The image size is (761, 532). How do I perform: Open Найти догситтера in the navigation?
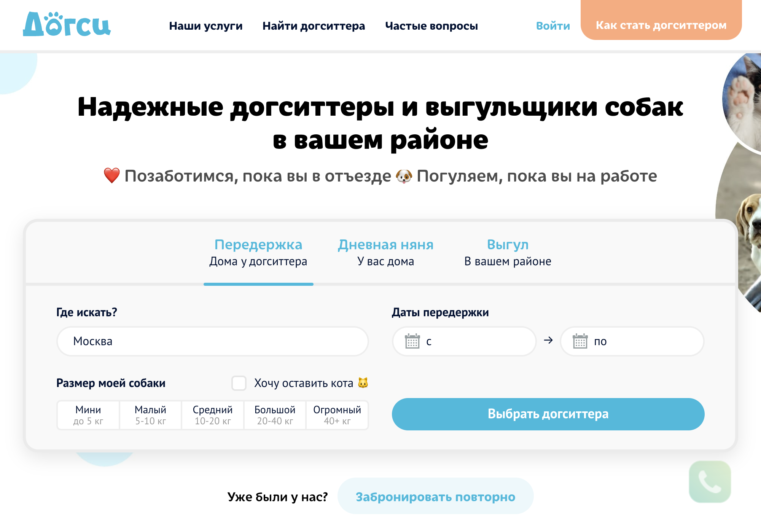[x=314, y=26]
